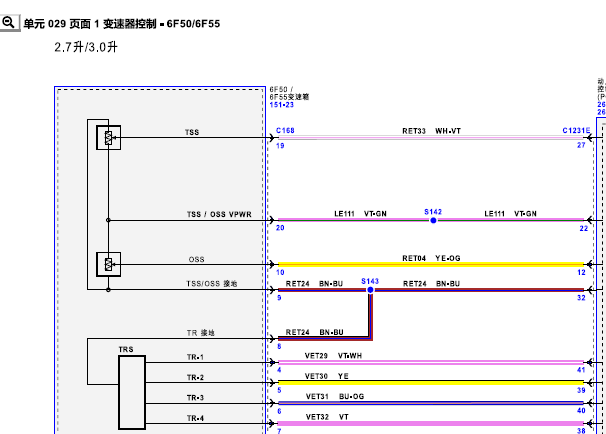Click the VET30 YE wire label

(327, 376)
